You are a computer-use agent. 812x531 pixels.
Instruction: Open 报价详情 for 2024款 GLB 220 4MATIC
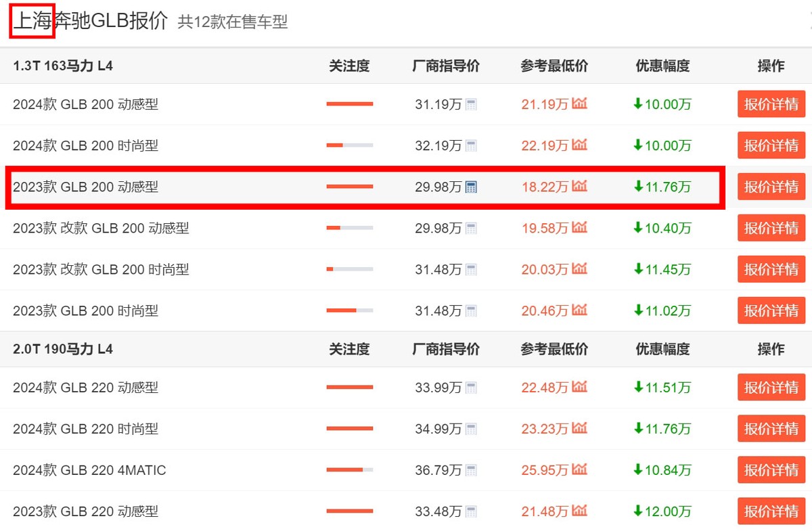[771, 470]
